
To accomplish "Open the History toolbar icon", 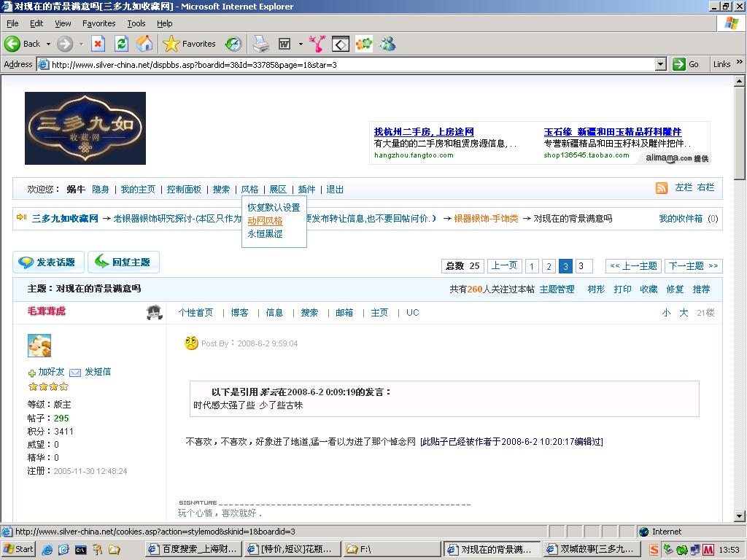I will point(233,44).
